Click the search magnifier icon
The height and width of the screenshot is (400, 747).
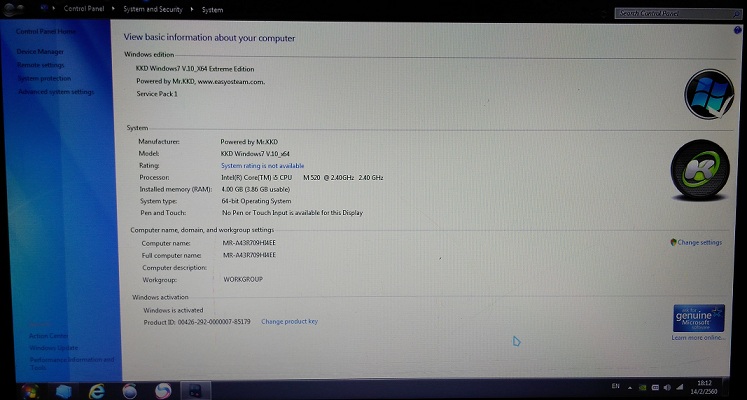(x=736, y=14)
